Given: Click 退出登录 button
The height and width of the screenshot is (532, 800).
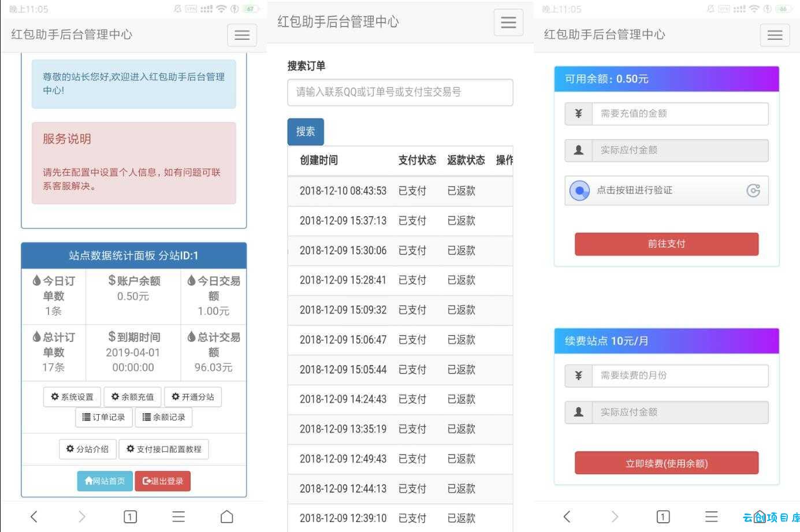Looking at the screenshot, I should [163, 481].
